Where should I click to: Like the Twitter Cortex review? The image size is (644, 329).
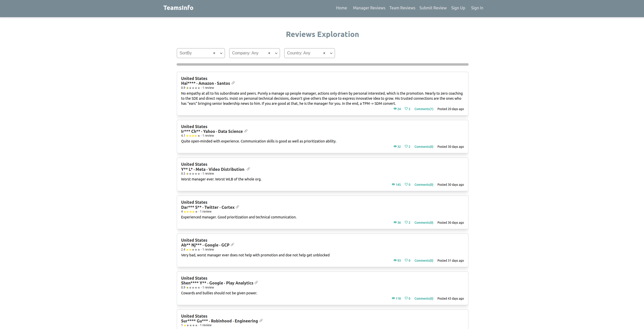coord(406,222)
